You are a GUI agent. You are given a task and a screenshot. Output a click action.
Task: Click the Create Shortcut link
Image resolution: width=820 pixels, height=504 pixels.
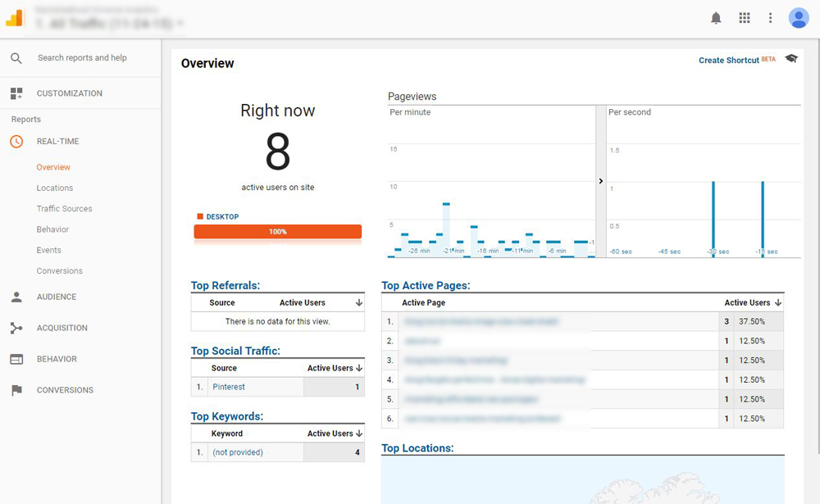728,60
